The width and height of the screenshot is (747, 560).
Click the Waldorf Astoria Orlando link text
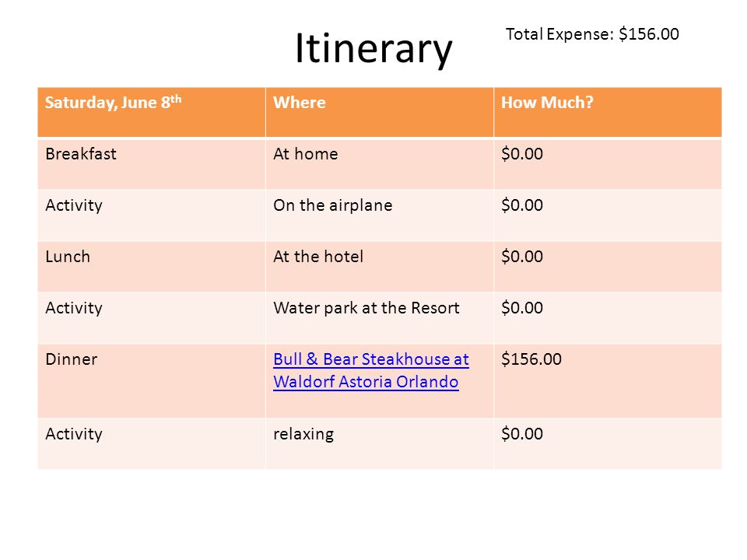[366, 382]
